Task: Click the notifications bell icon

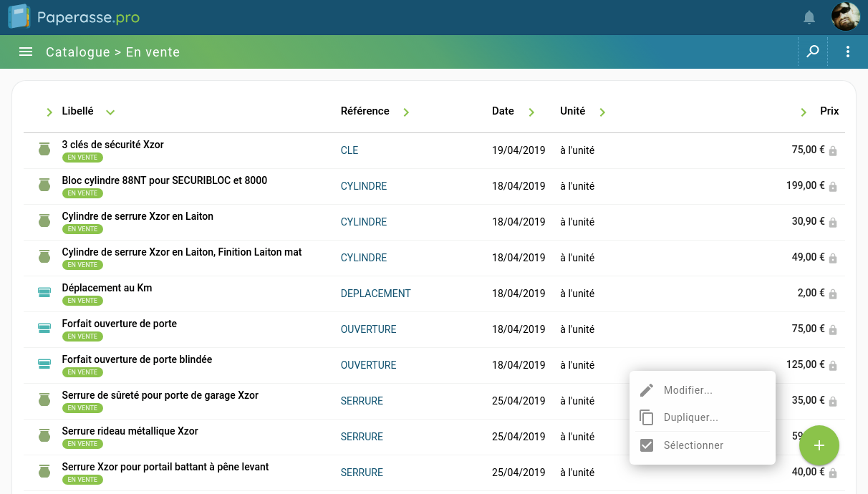Action: click(x=809, y=17)
